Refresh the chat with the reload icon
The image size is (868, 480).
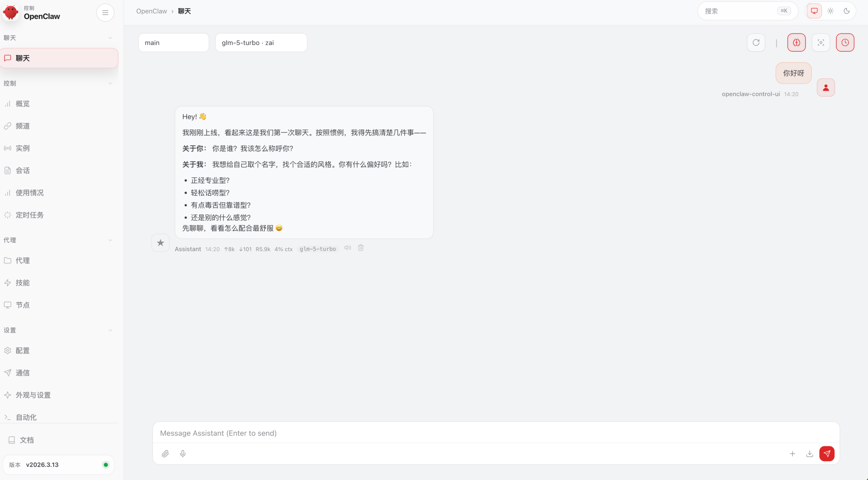tap(756, 42)
